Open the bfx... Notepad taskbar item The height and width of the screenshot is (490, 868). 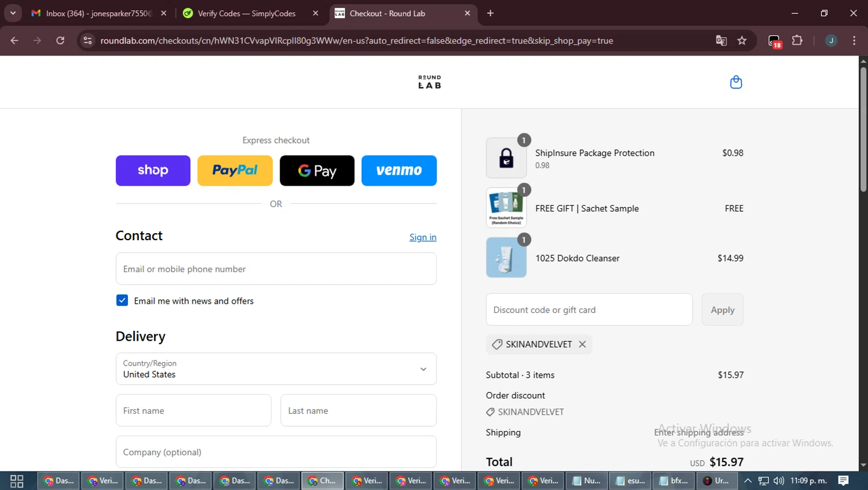(x=674, y=481)
